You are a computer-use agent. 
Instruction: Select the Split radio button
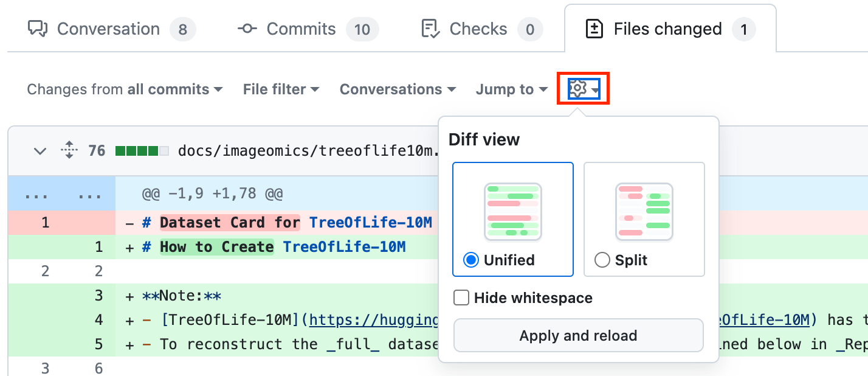click(602, 260)
